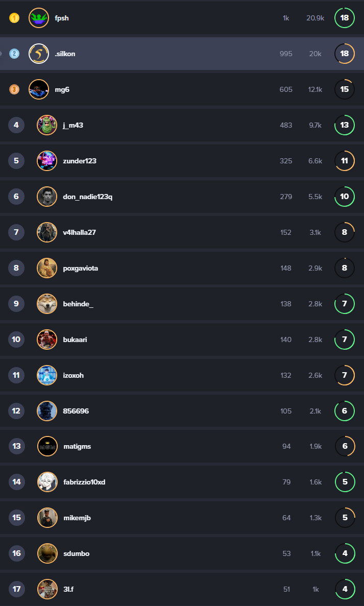This screenshot has width=364, height=606.
Task: Click matigms's black logo avatar
Action: (x=47, y=446)
